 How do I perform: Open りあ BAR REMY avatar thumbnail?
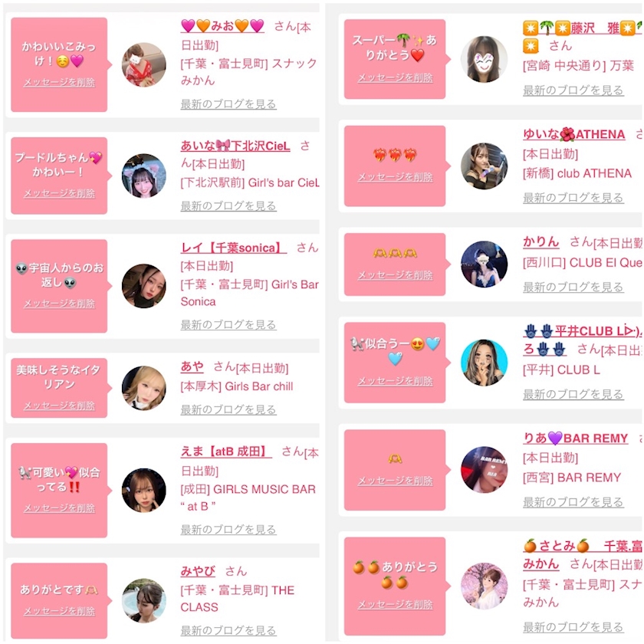point(484,469)
